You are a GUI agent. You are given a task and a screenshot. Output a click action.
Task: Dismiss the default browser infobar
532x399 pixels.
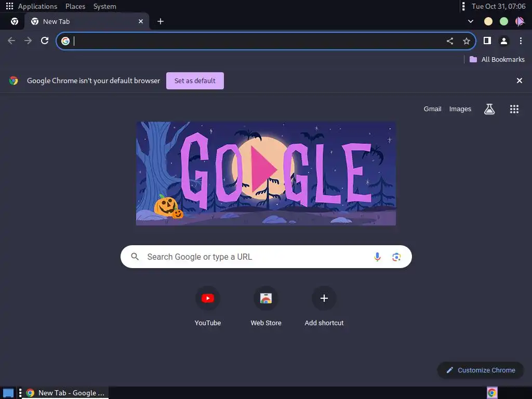pos(520,81)
